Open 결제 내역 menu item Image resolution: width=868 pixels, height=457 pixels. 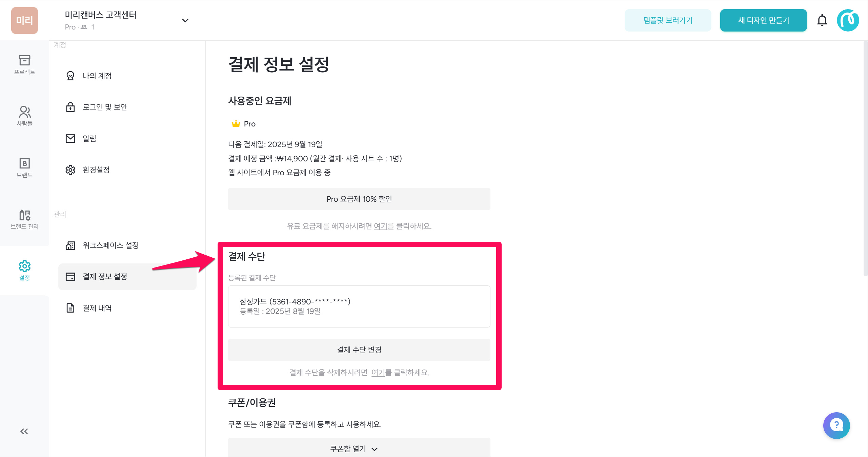pos(97,308)
